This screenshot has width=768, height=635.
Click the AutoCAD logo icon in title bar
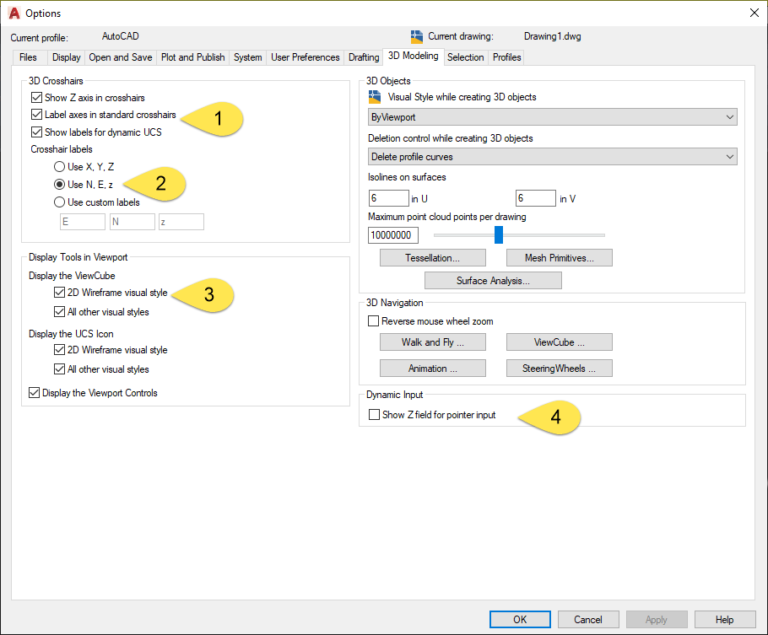(x=14, y=13)
